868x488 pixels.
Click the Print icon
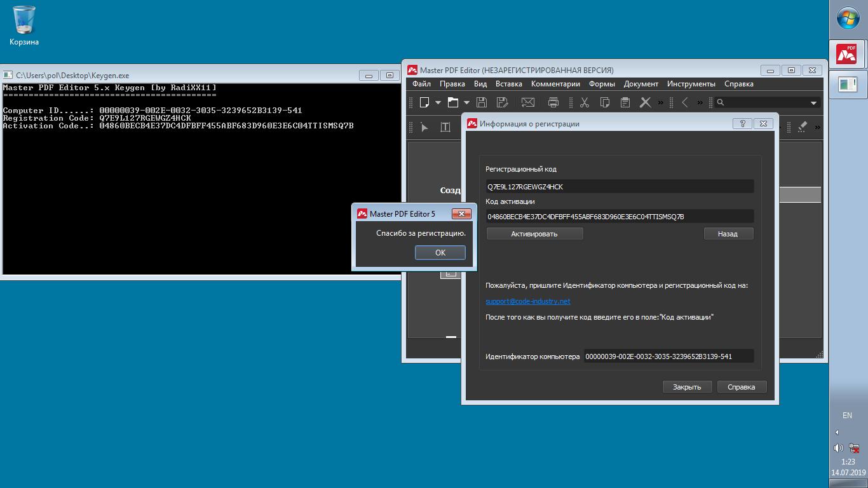point(553,102)
